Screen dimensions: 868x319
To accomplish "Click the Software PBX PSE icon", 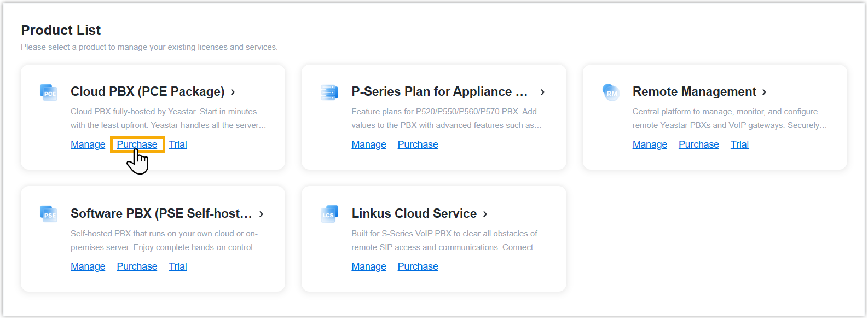I will [x=49, y=213].
